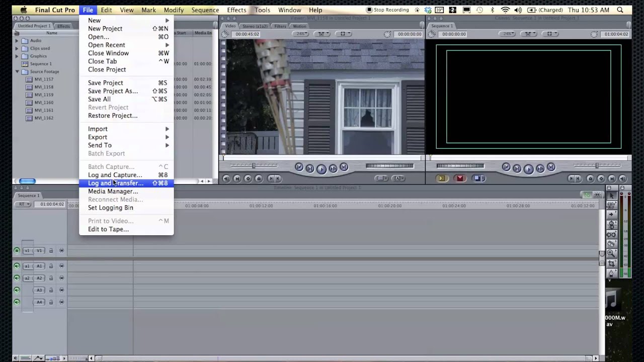Go to next edit in Viewer
Viewport: 644px width, 362px height.
pos(344,167)
